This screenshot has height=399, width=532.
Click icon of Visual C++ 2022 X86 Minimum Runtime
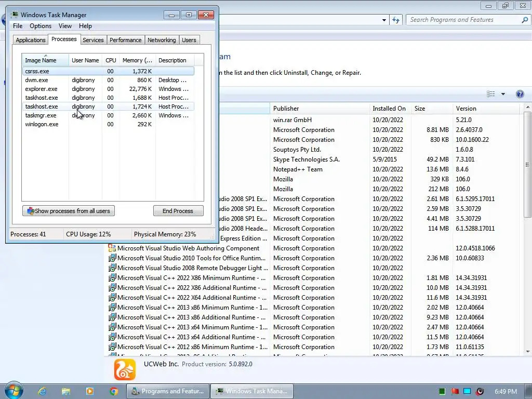(112, 277)
